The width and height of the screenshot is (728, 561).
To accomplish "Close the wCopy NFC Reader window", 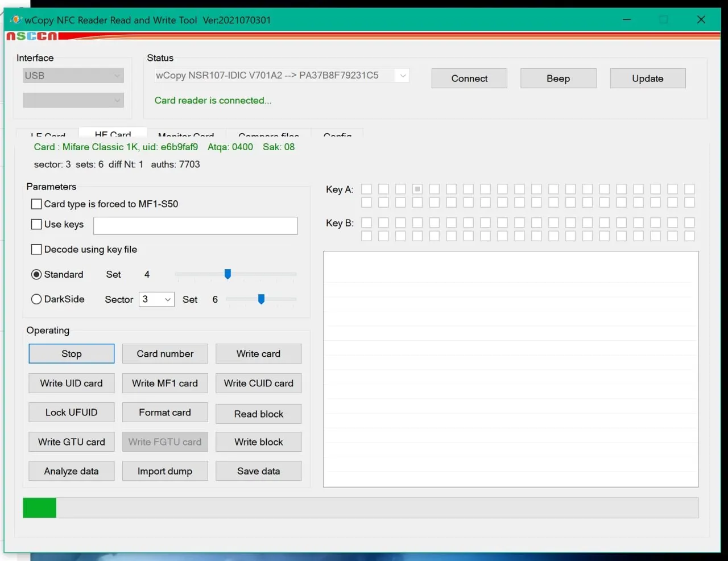I will 701,19.
